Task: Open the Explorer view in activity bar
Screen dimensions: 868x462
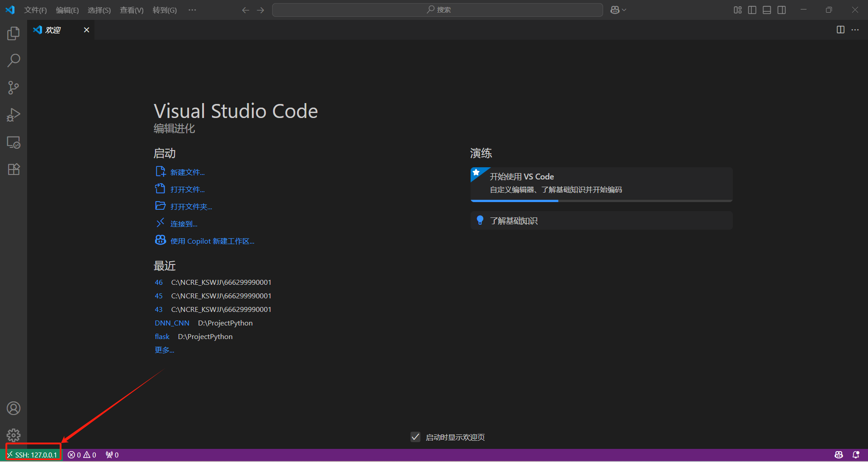Action: click(14, 33)
